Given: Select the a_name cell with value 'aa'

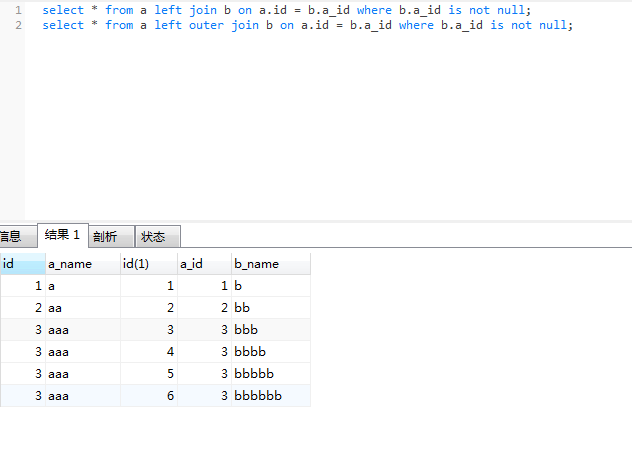Looking at the screenshot, I should click(83, 308).
